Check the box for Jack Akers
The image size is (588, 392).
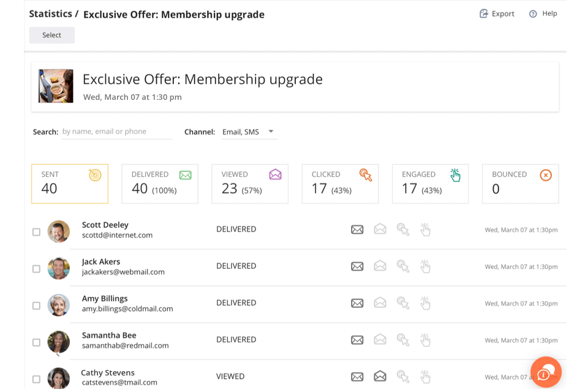coord(36,269)
